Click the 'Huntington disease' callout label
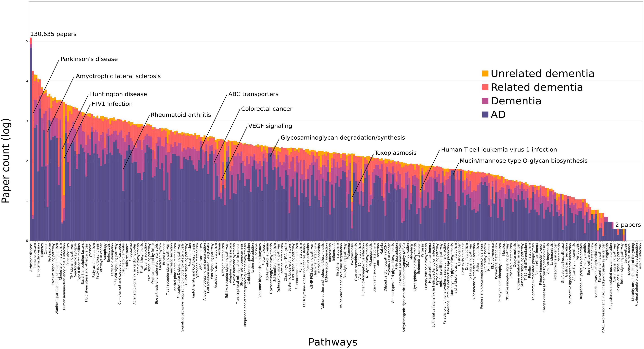The width and height of the screenshot is (644, 349). [118, 94]
